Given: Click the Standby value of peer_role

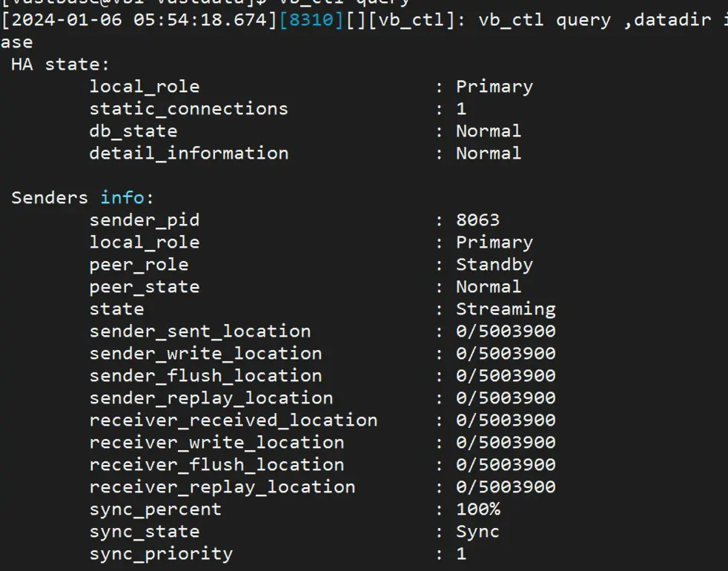Looking at the screenshot, I should pyautogui.click(x=494, y=265).
